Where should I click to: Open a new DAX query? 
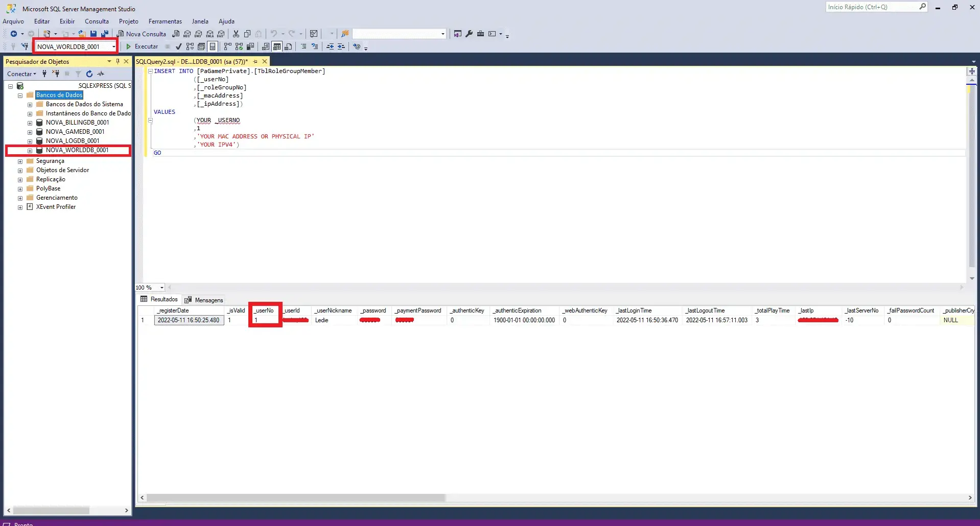tap(221, 34)
